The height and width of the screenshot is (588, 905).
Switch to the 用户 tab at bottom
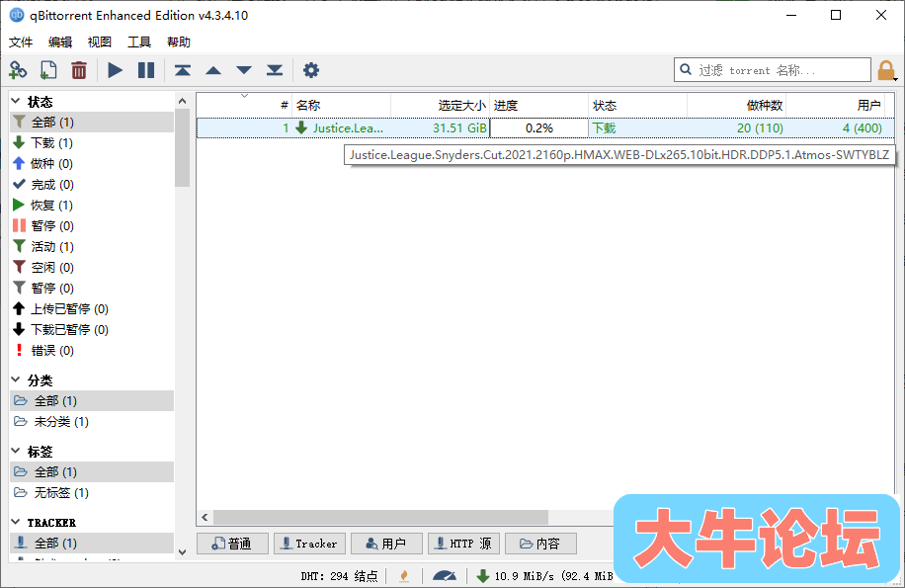pyautogui.click(x=386, y=544)
